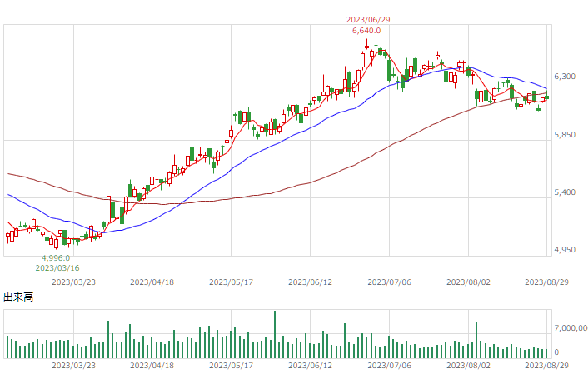Click 2023/08/29 date under price chart

(x=546, y=282)
